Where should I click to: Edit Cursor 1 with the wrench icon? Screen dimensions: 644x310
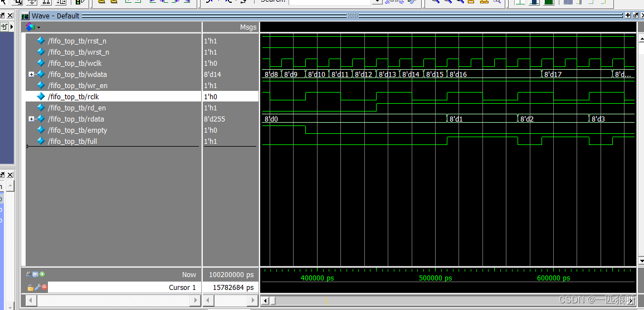click(x=37, y=287)
